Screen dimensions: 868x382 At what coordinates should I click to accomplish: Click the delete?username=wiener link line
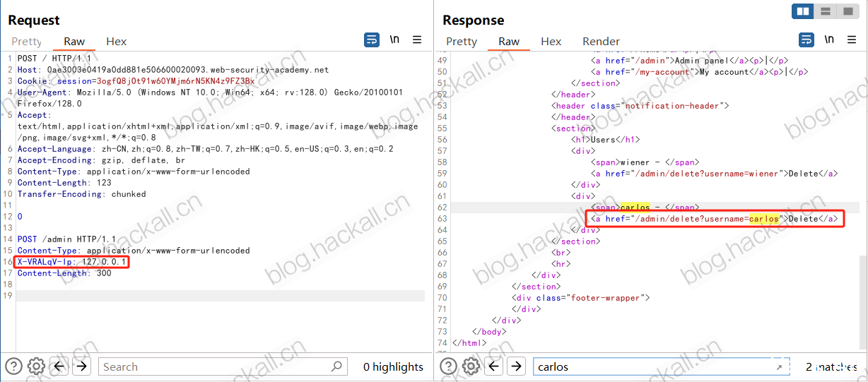pyautogui.click(x=715, y=174)
